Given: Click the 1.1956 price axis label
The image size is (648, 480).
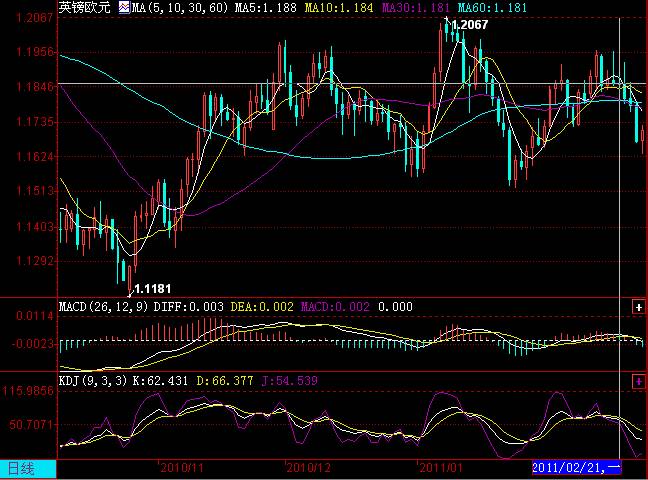Looking at the screenshot, I should [x=35, y=52].
